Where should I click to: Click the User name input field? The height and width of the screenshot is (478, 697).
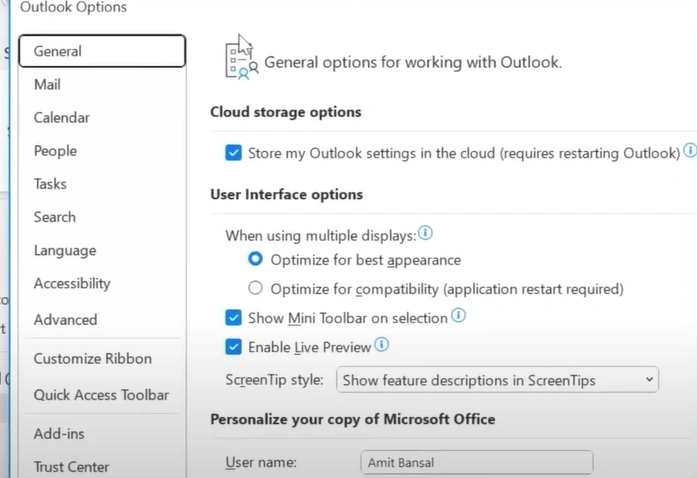point(477,462)
